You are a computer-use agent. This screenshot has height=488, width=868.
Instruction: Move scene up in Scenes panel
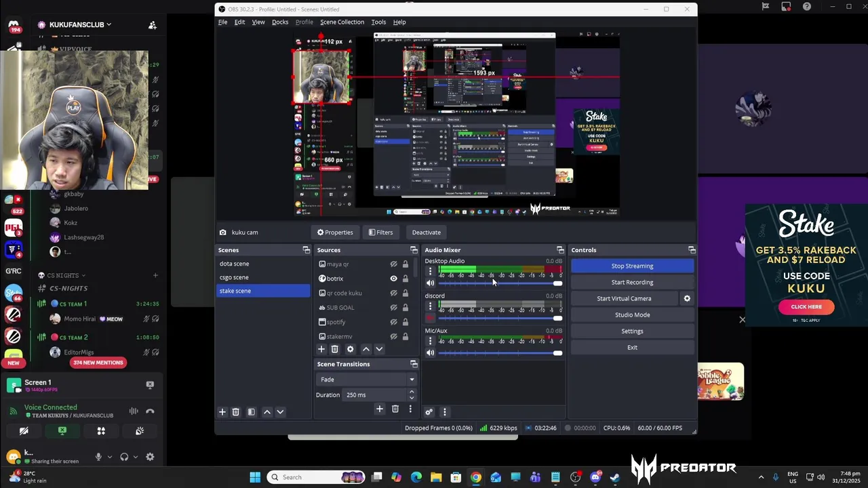point(267,412)
